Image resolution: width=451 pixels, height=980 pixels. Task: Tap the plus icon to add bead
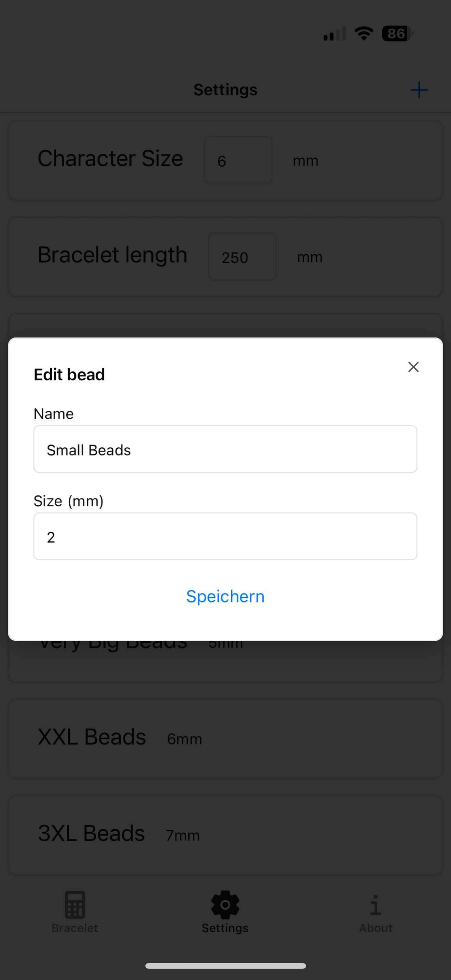pyautogui.click(x=419, y=90)
